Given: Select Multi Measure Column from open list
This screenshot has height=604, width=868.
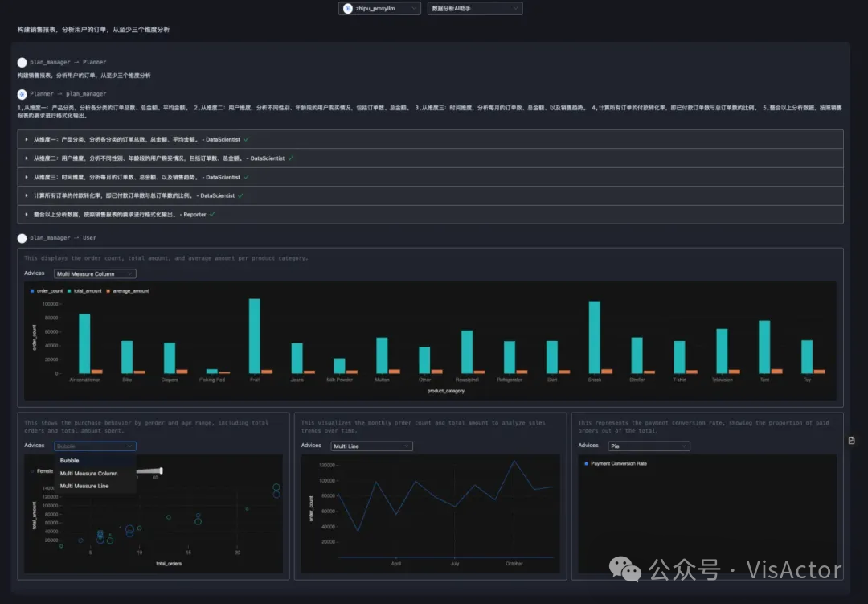Looking at the screenshot, I should pyautogui.click(x=88, y=474).
